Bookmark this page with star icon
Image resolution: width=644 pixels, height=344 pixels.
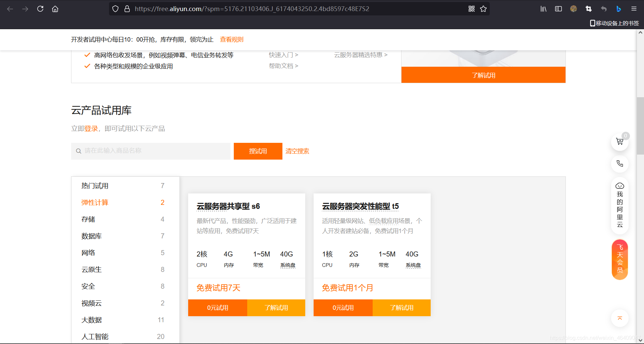click(x=483, y=9)
